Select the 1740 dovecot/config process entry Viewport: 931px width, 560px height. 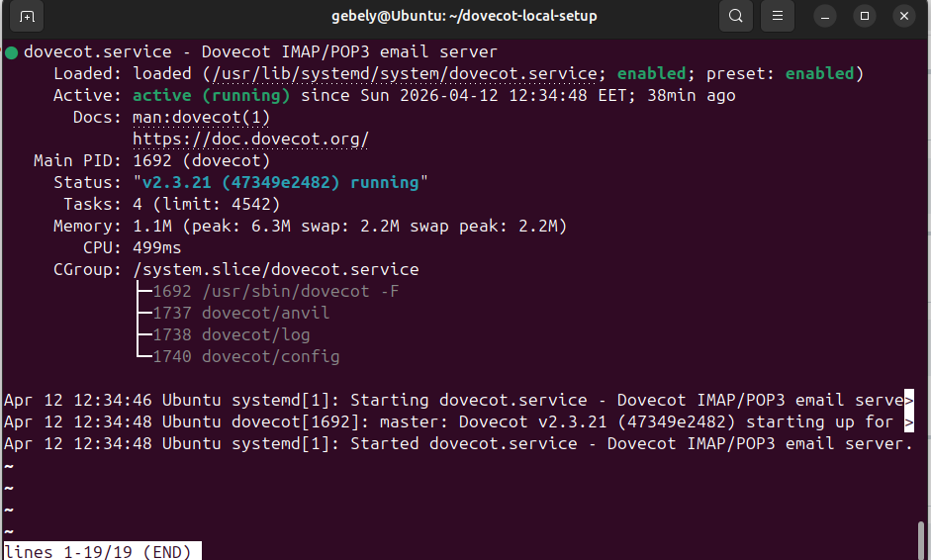(x=245, y=357)
